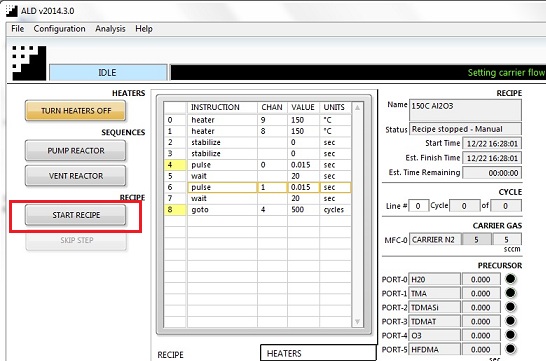Click the recipe Name field 150C Al2O3

click(x=465, y=110)
